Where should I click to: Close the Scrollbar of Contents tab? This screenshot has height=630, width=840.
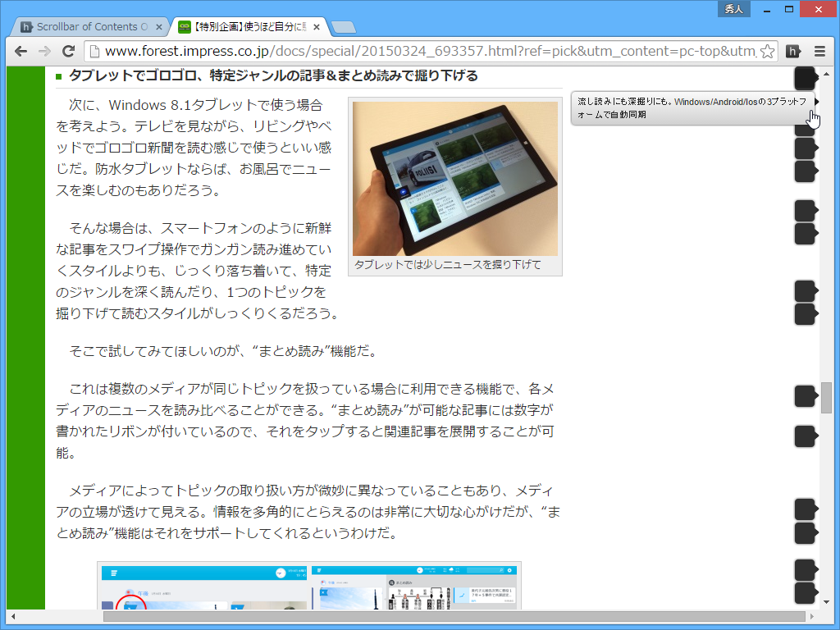(158, 27)
